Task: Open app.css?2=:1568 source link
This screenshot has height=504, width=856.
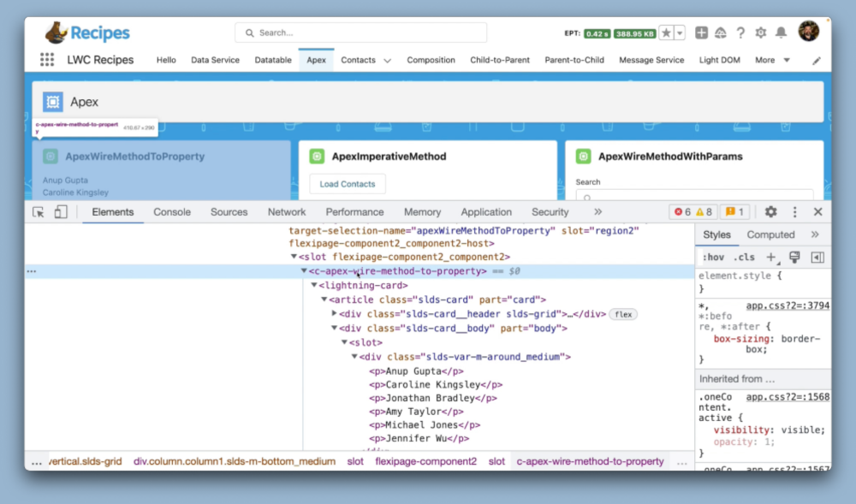Action: click(x=788, y=397)
